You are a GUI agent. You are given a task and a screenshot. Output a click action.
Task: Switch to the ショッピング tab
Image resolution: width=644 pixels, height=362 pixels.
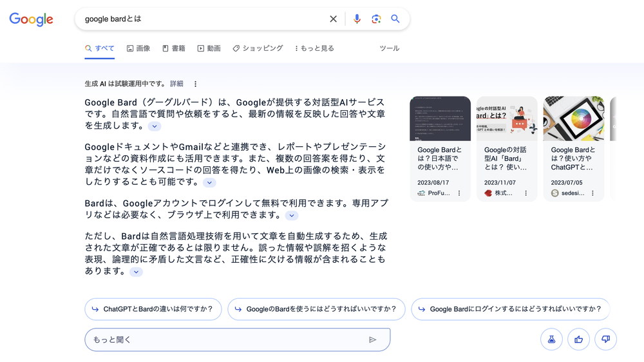(x=258, y=48)
